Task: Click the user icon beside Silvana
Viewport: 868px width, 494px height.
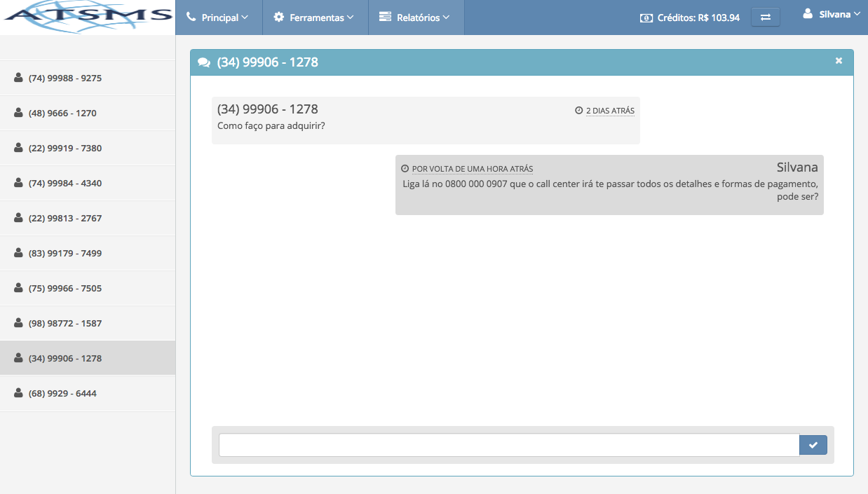Action: pyautogui.click(x=808, y=14)
